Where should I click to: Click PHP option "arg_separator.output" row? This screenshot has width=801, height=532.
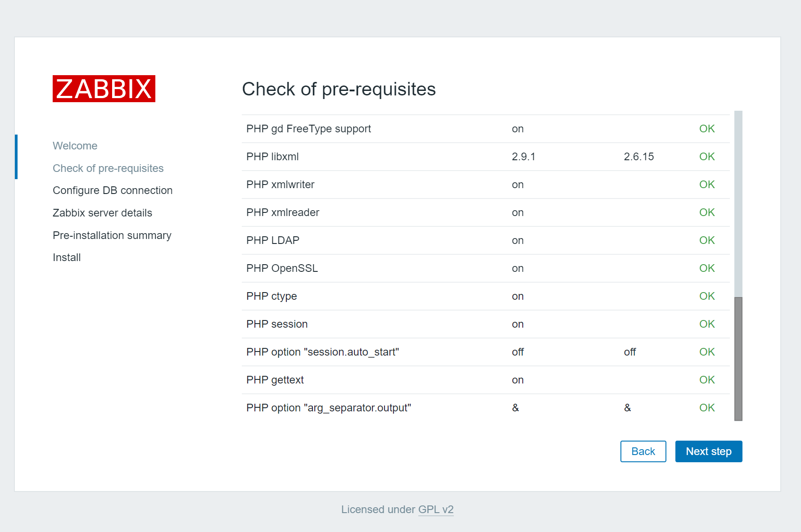[x=328, y=408]
